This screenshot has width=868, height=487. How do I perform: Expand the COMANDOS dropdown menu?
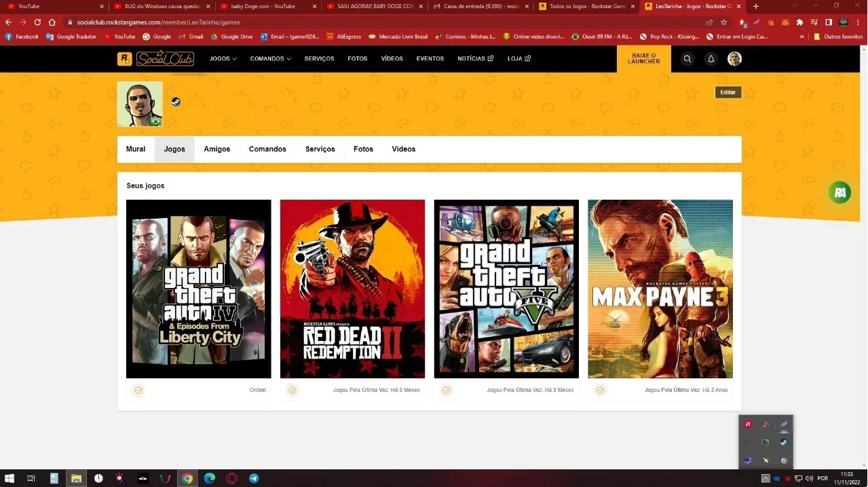270,59
